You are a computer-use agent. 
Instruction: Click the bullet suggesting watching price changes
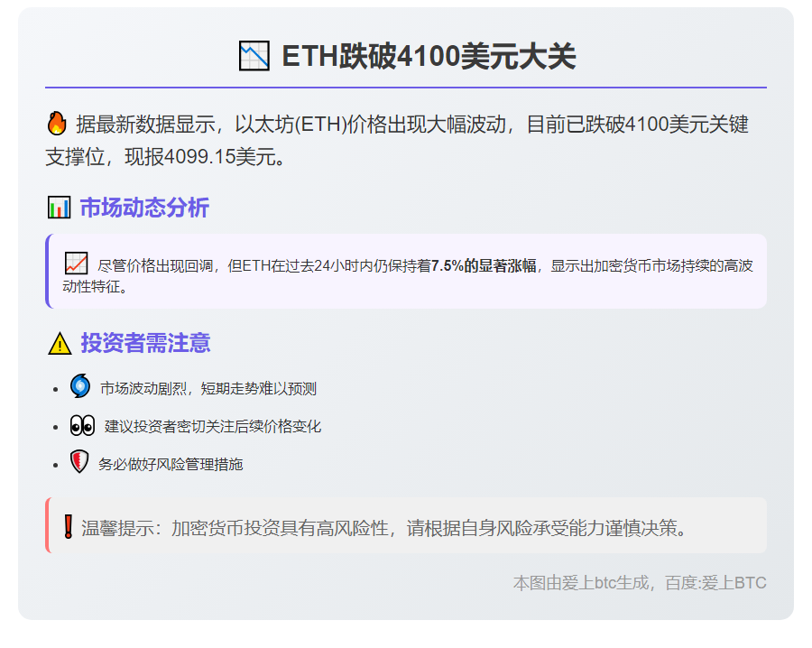point(214,426)
